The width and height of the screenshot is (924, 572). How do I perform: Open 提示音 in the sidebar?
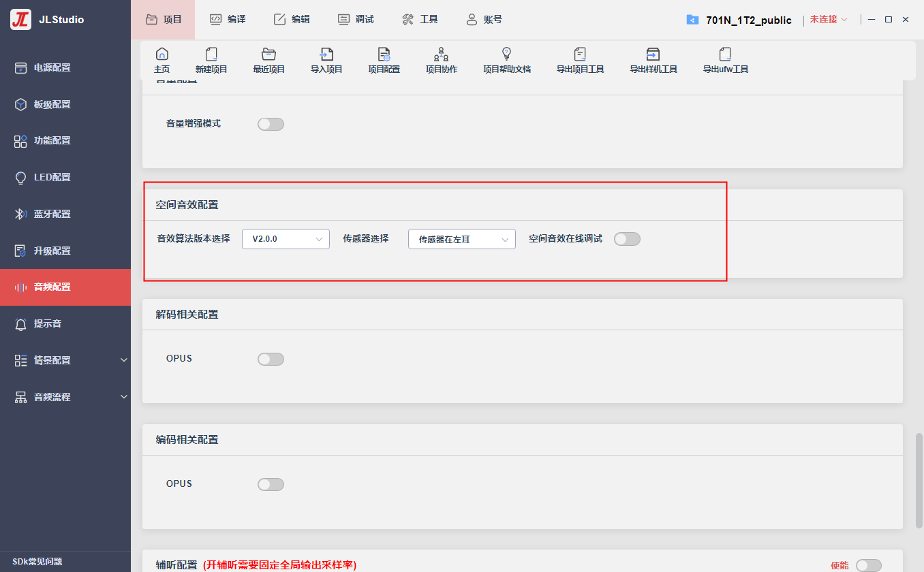pos(65,323)
